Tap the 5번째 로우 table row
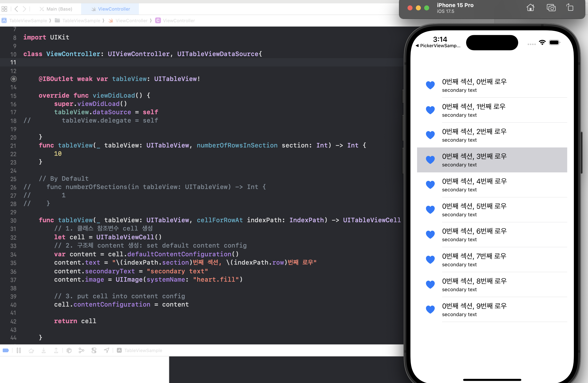This screenshot has height=383, width=588. [492, 210]
